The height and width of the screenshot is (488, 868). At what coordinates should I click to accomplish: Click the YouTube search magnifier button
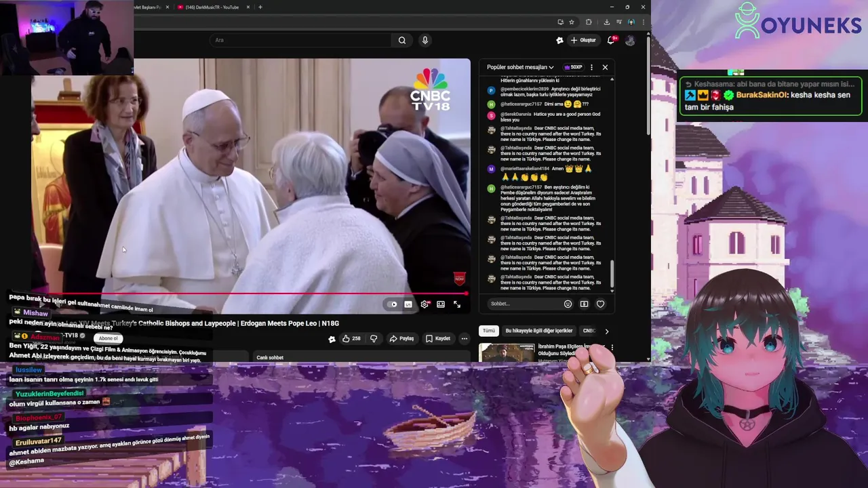(x=402, y=40)
